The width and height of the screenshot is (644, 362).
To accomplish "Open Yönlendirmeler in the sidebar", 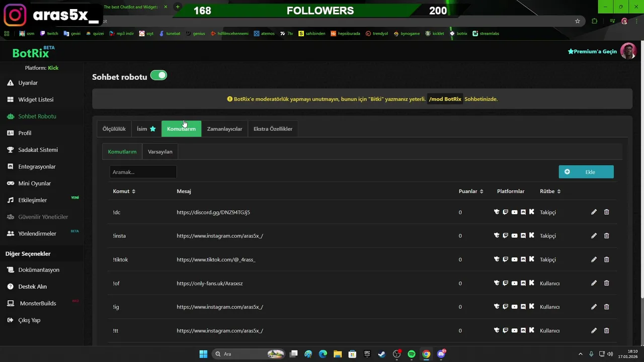I will click(37, 234).
